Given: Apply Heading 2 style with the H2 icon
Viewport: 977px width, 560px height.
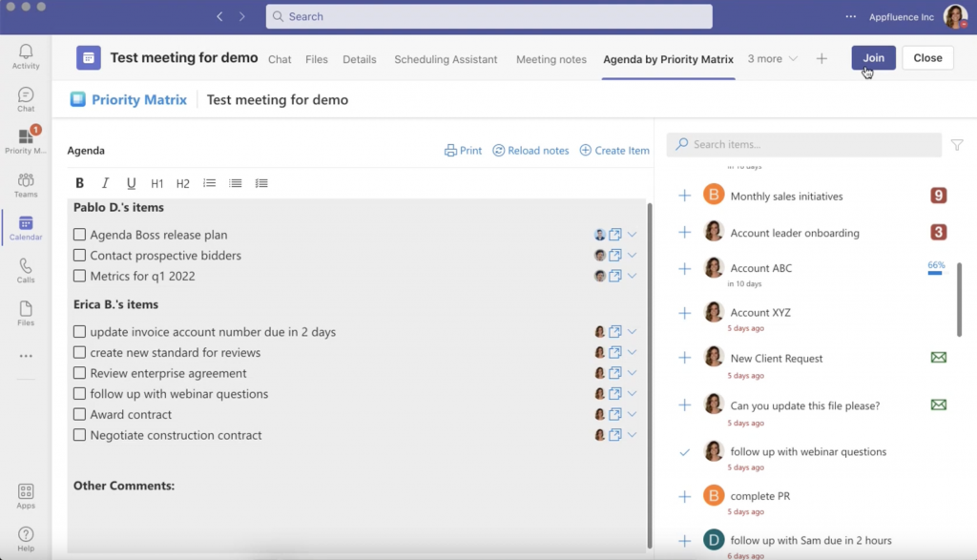Looking at the screenshot, I should (x=182, y=183).
